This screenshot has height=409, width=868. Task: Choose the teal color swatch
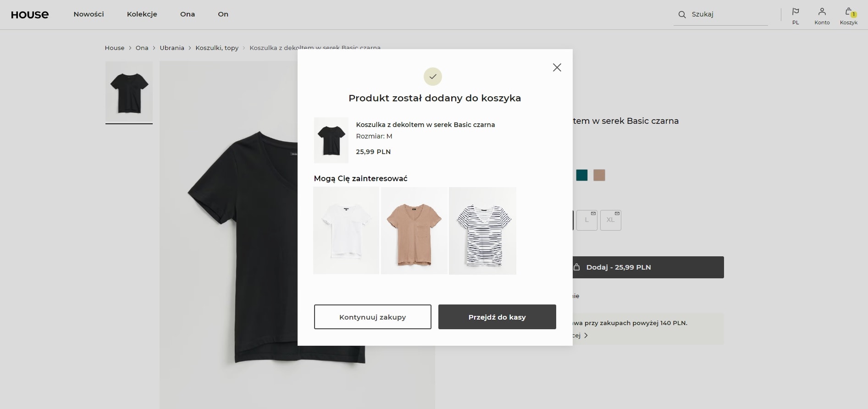point(581,175)
